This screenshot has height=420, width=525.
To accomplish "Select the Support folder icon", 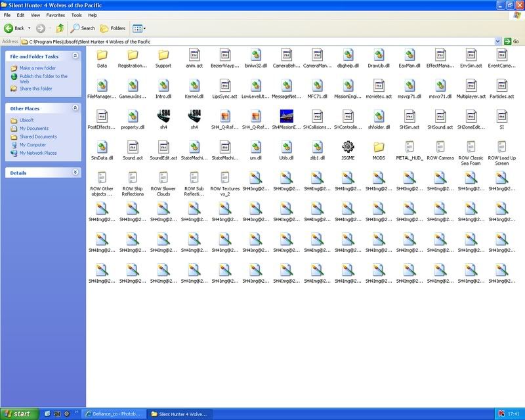I will pos(163,55).
